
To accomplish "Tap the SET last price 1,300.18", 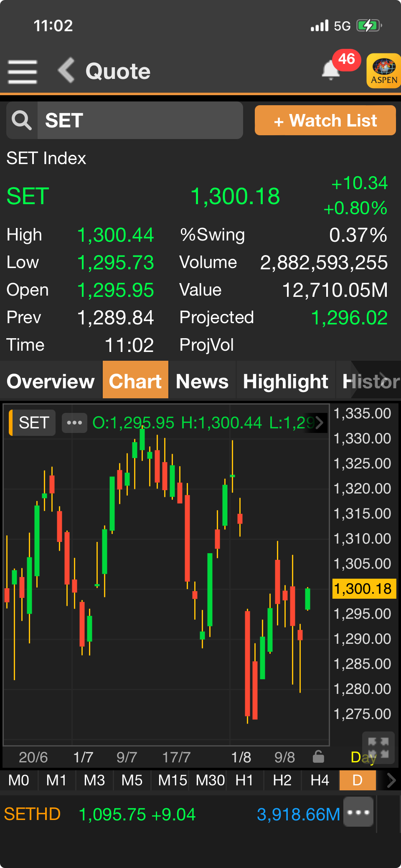I will (x=235, y=196).
